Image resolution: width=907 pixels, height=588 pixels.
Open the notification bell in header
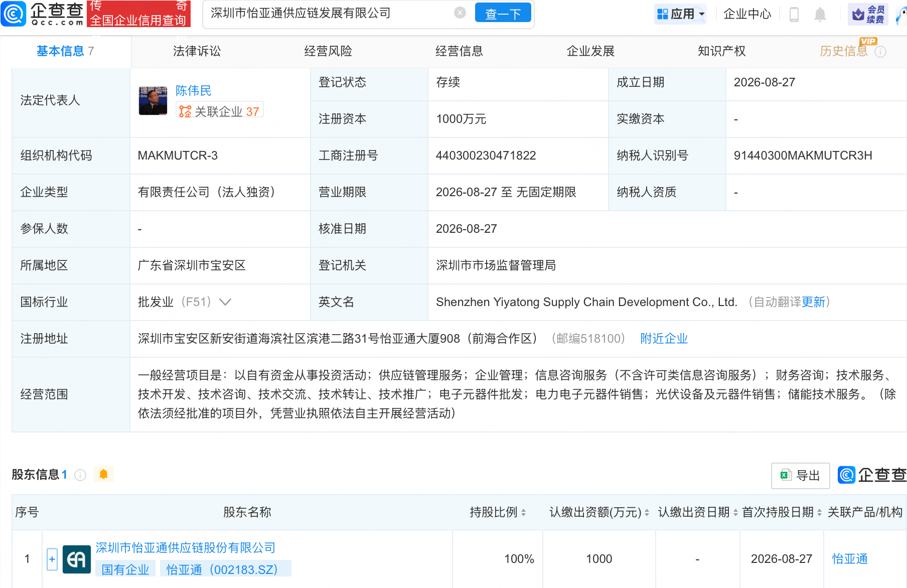coord(820,14)
